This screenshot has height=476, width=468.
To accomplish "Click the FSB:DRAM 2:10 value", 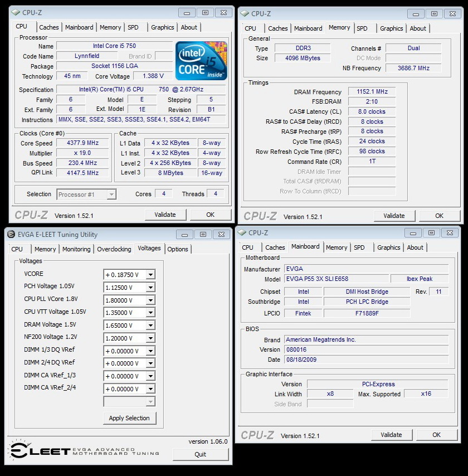I will pyautogui.click(x=372, y=101).
